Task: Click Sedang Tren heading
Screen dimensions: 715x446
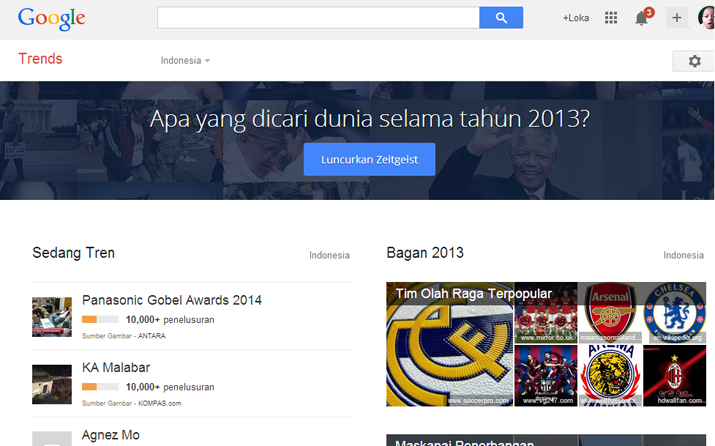Action: click(x=73, y=253)
